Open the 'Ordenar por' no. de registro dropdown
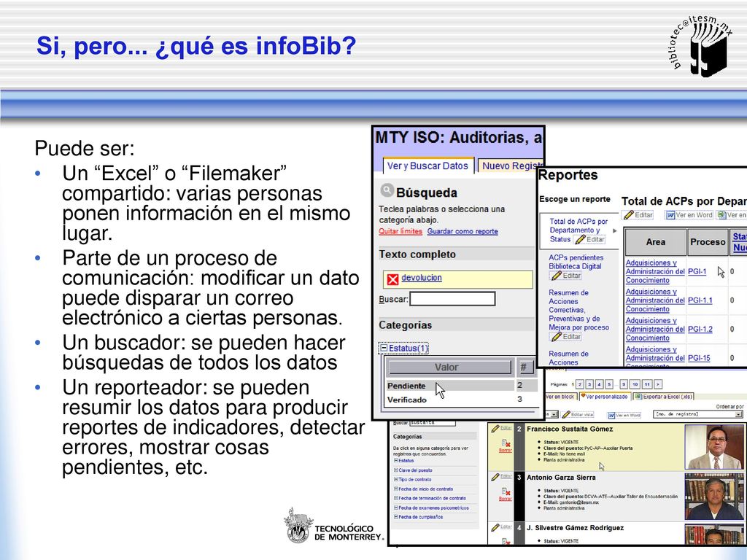 coord(698,414)
